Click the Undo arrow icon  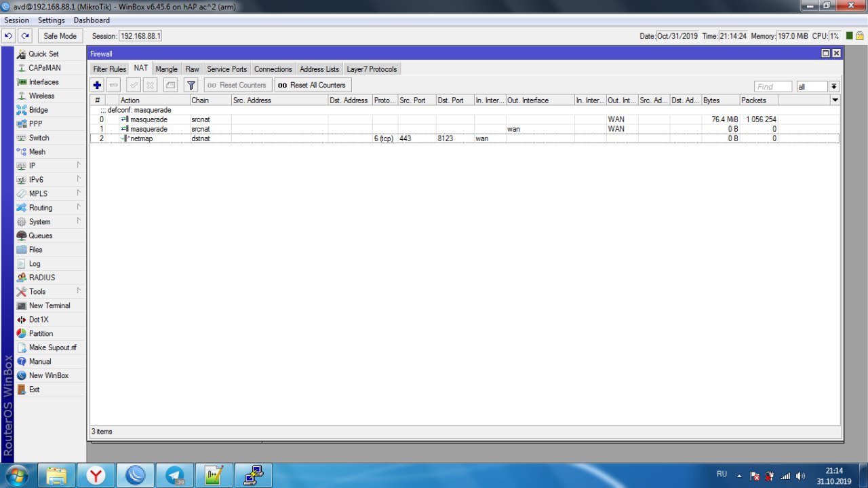click(9, 36)
